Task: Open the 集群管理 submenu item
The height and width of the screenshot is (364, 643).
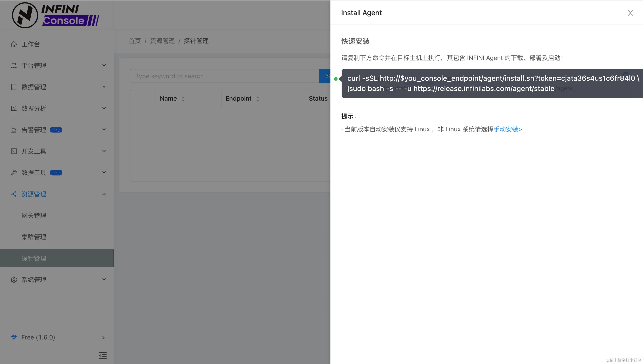Action: [34, 237]
